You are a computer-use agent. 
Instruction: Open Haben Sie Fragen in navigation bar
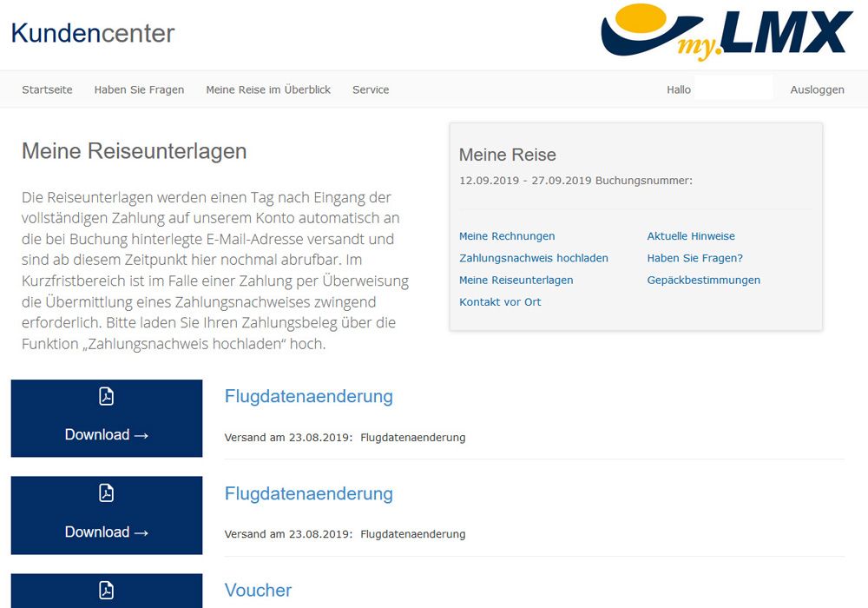coord(139,89)
